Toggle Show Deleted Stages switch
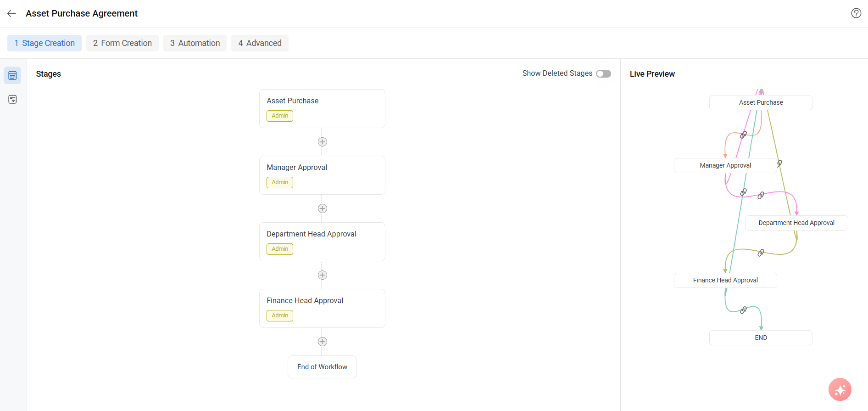868x411 pixels. [603, 74]
